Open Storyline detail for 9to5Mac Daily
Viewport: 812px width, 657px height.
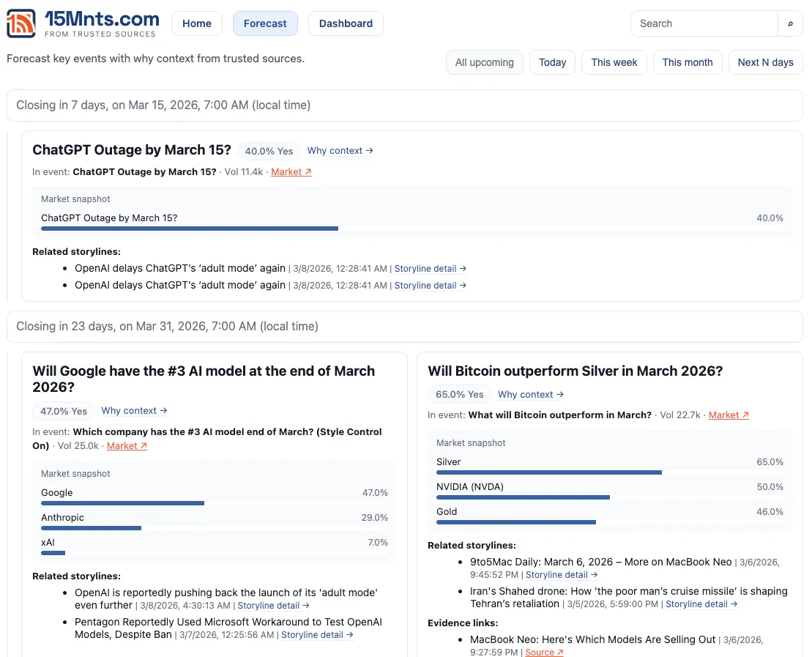(x=562, y=575)
